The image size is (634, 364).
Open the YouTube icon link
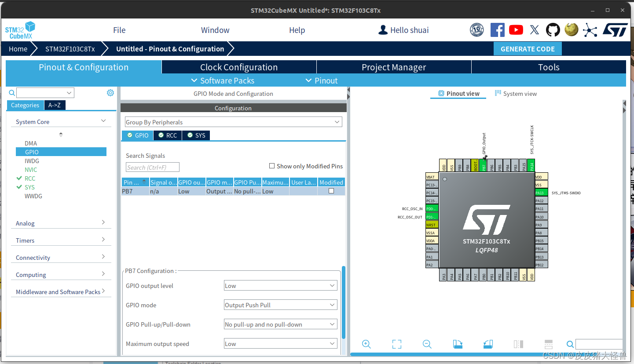[516, 30]
